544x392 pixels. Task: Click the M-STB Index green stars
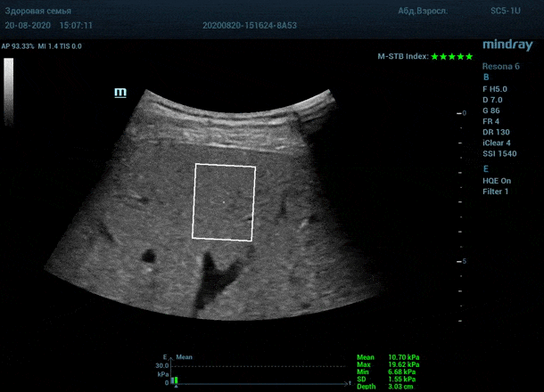coord(452,56)
